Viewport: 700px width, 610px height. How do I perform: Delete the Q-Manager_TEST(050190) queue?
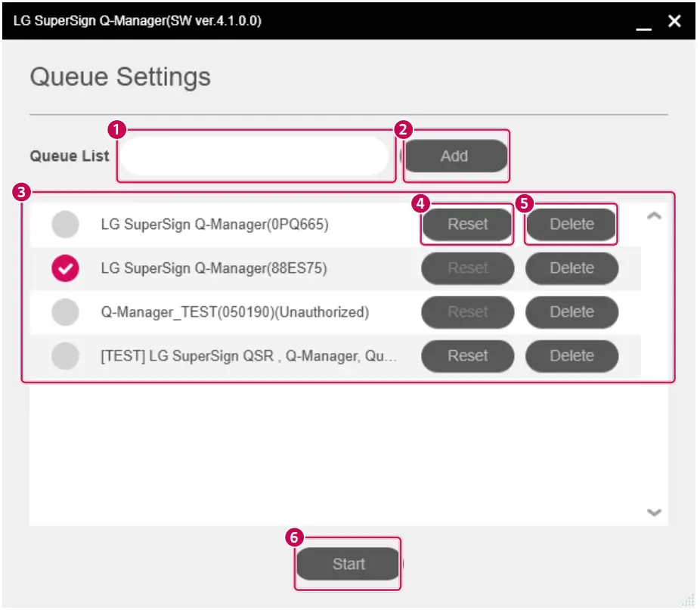[x=571, y=312]
